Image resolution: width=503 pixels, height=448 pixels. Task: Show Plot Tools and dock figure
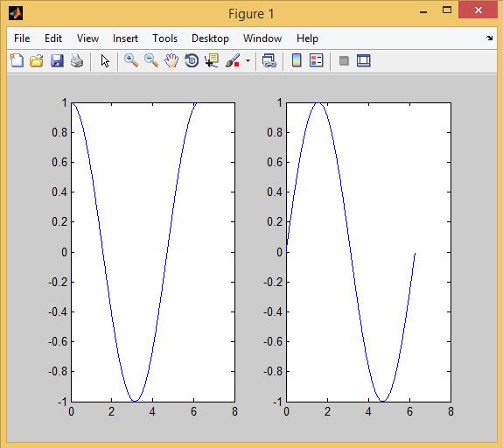tap(363, 60)
